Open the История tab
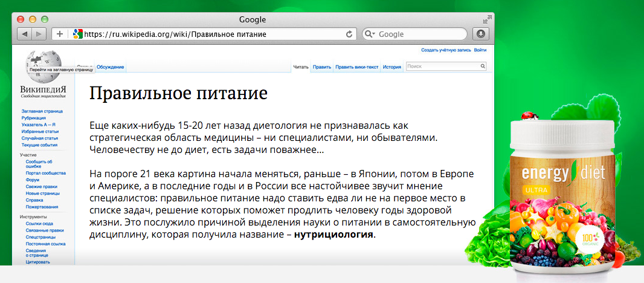 (x=392, y=67)
